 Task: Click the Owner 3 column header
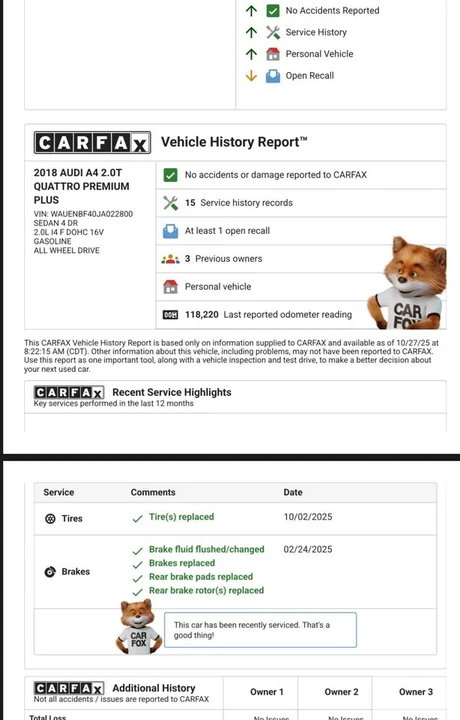415,692
